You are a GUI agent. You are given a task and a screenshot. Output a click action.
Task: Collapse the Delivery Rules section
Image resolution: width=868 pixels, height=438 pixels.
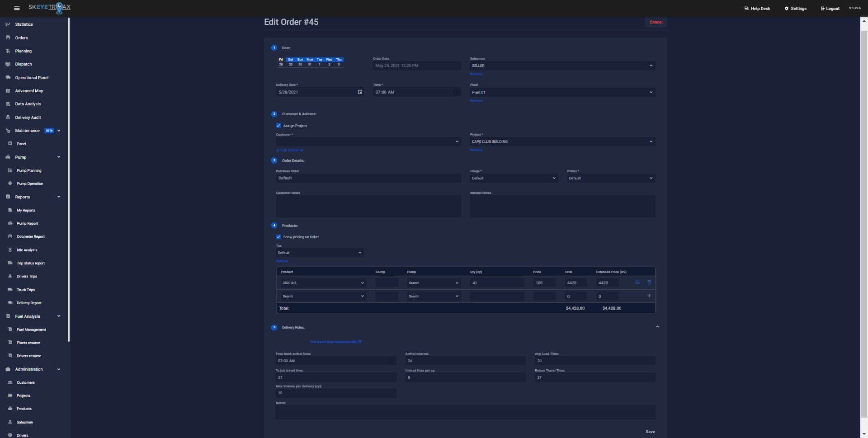pos(658,326)
